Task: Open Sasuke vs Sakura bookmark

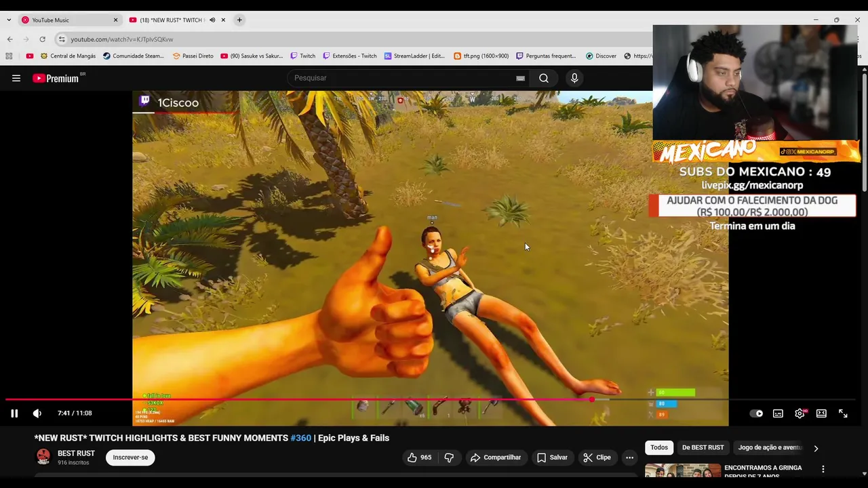Action: [252, 56]
